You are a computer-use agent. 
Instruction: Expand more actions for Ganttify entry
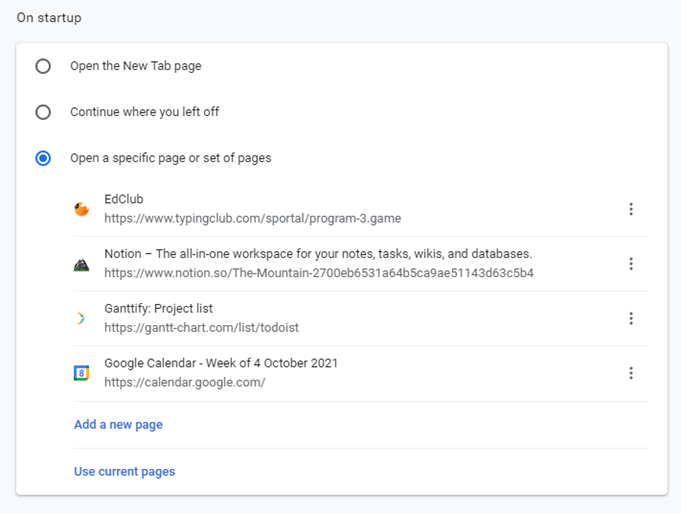coord(631,318)
